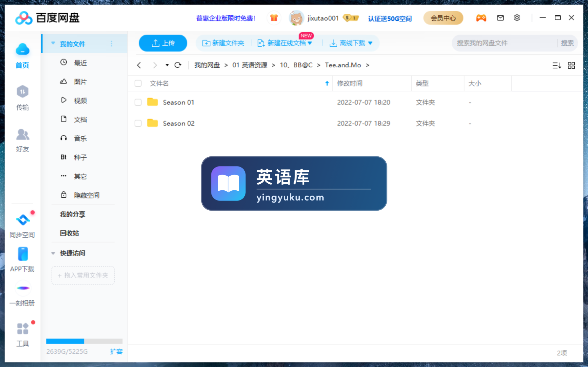Screen dimensions: 588x367
Task: Click the Season 01 folder icon
Action: [x=152, y=102]
